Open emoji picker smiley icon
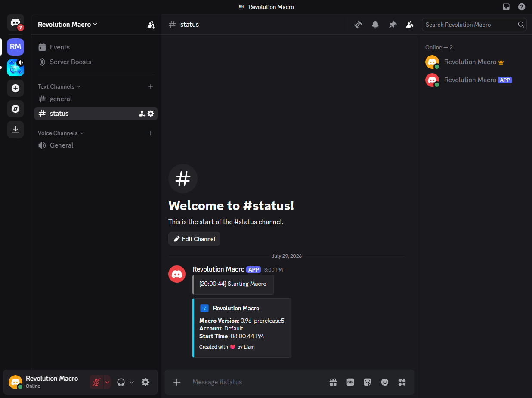Image resolution: width=532 pixels, height=398 pixels. tap(385, 382)
